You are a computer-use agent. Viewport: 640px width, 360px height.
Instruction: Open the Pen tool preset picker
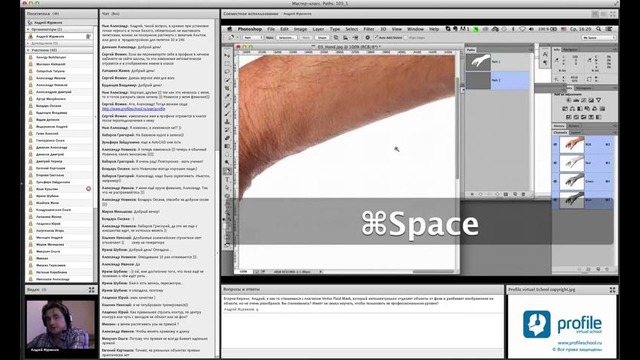coord(232,38)
